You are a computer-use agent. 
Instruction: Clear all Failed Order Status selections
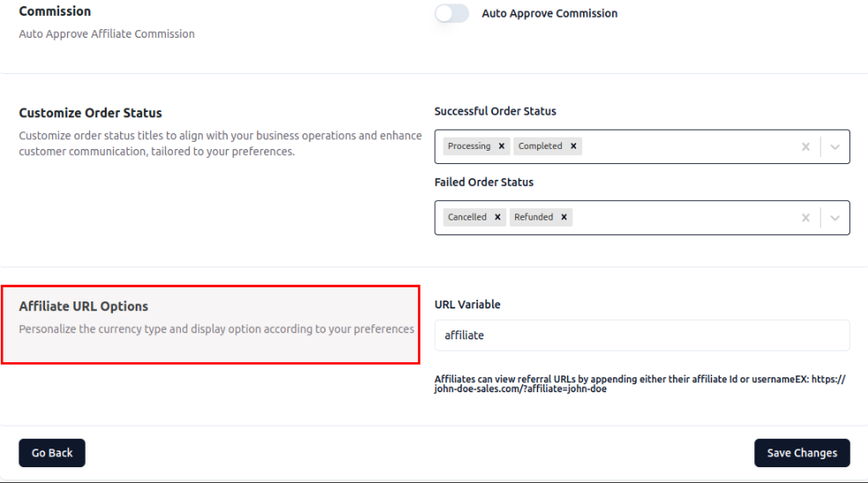tap(805, 217)
